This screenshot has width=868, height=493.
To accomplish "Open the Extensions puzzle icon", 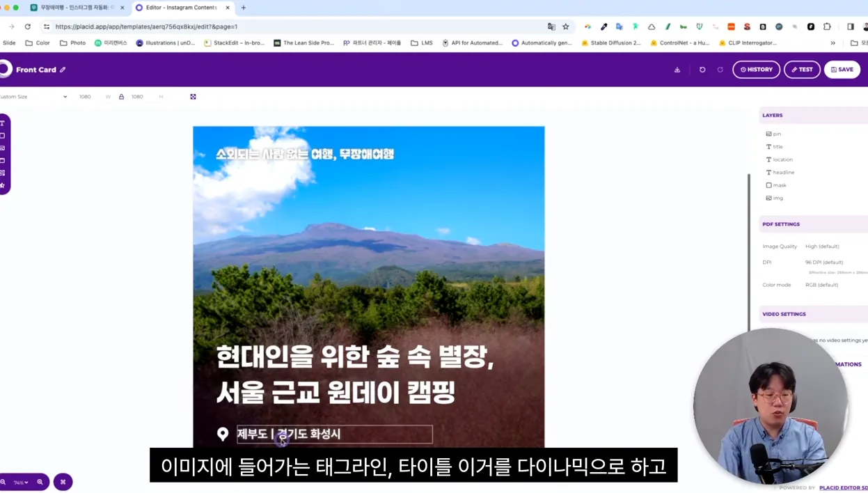I will click(827, 26).
